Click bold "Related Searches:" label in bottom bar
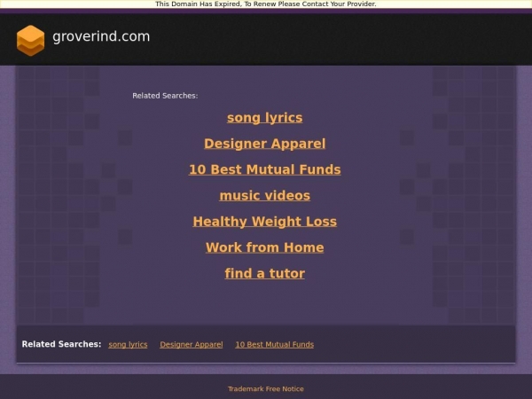The height and width of the screenshot is (399, 532). coord(61,344)
